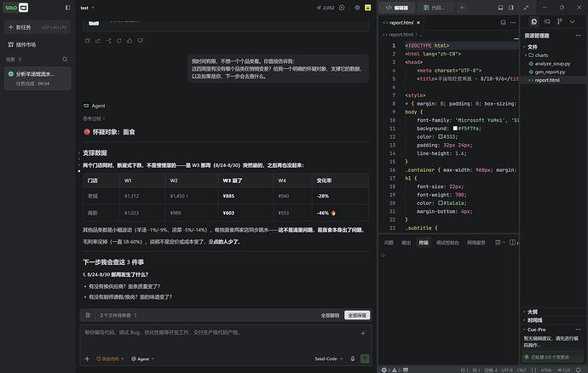Switch to the 编辑器 editor tab
588x373 pixels.
pyautogui.click(x=397, y=8)
